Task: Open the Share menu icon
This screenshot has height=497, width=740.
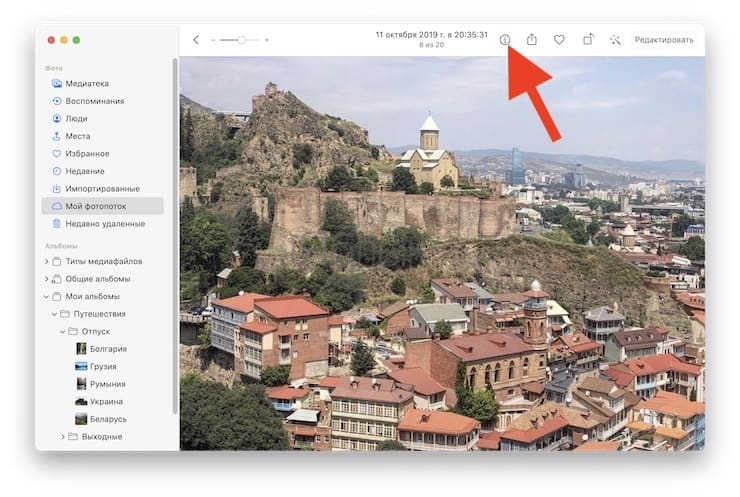Action: click(x=531, y=40)
